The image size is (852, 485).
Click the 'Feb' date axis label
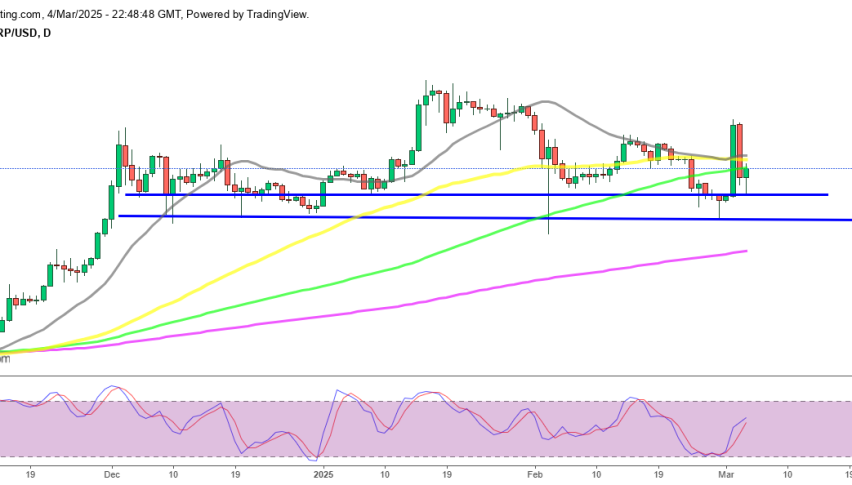tap(535, 474)
